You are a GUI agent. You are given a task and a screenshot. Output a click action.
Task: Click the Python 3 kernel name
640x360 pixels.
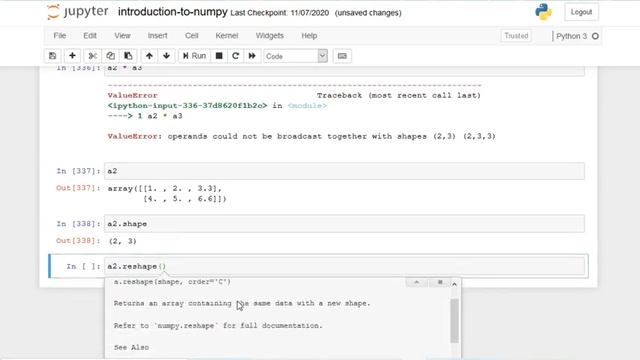571,36
